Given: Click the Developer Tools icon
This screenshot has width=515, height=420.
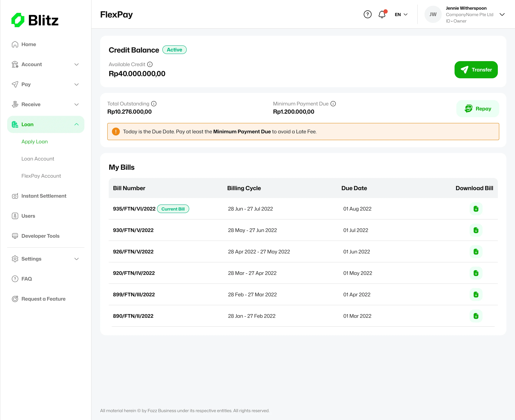Looking at the screenshot, I should coord(15,236).
